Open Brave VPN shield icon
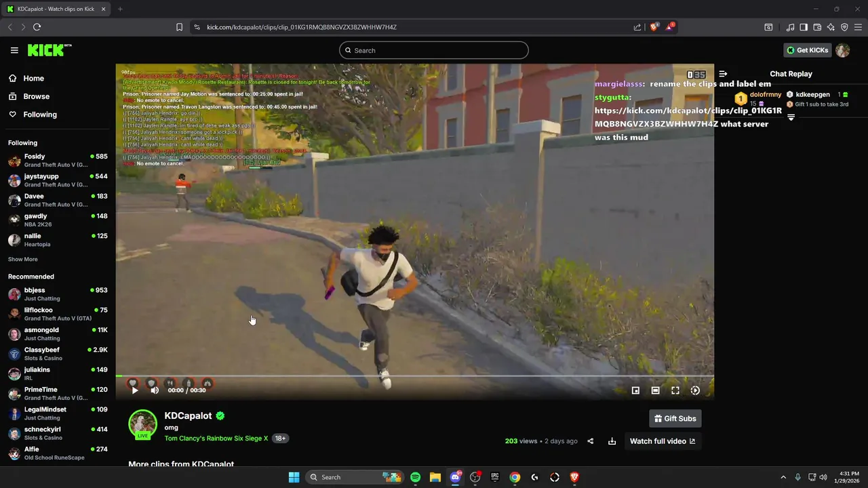Viewport: 868px width, 488px height. (x=844, y=27)
